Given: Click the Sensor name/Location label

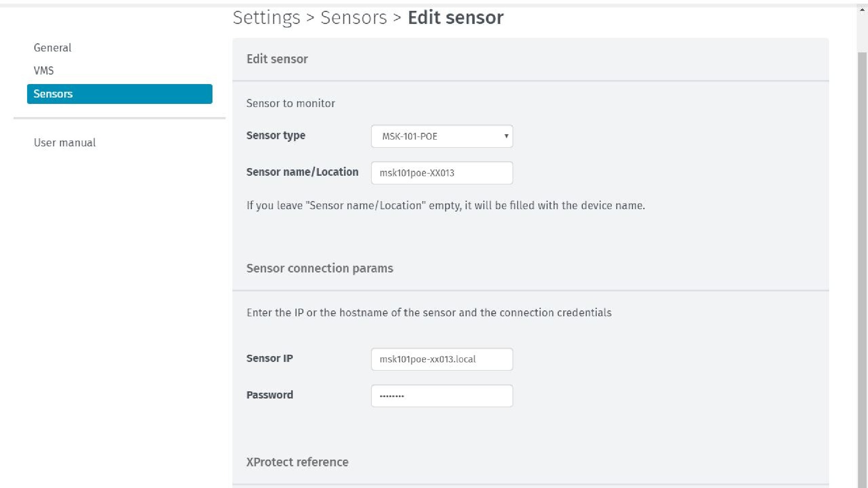Looking at the screenshot, I should (302, 172).
